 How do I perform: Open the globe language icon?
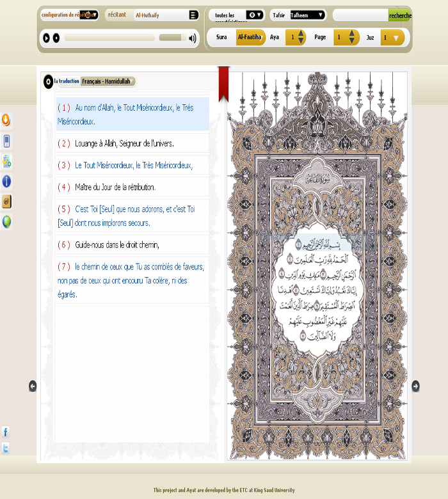(x=6, y=222)
